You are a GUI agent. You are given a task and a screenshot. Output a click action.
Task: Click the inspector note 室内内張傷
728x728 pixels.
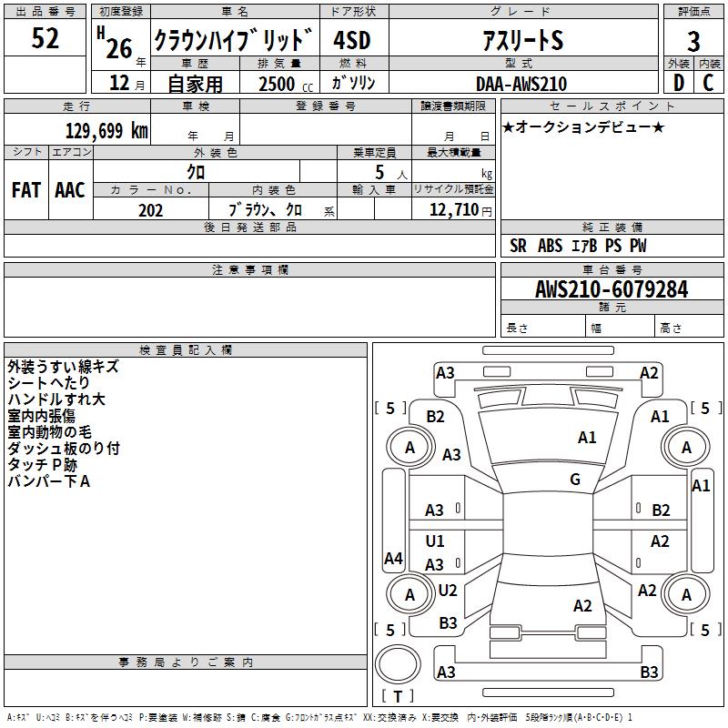pyautogui.click(x=41, y=416)
